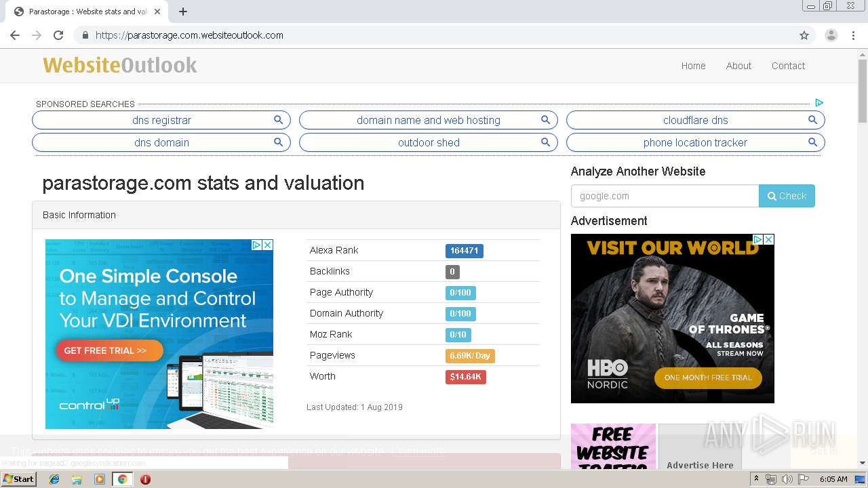Click the Pageviews 6.69K/Day badge
Image resolution: width=868 pixels, height=488 pixels.
[x=470, y=356]
